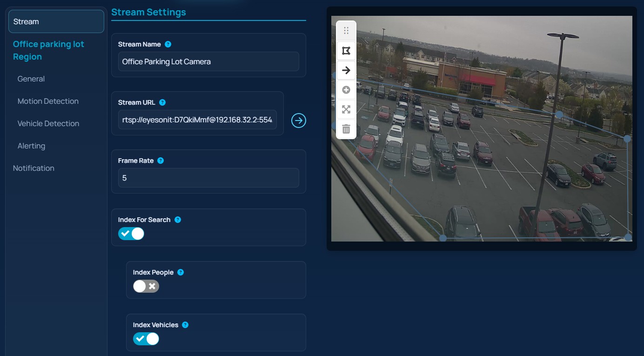This screenshot has width=644, height=356.
Task: Switch to the Stream tab in sidebar
Action: 27,21
